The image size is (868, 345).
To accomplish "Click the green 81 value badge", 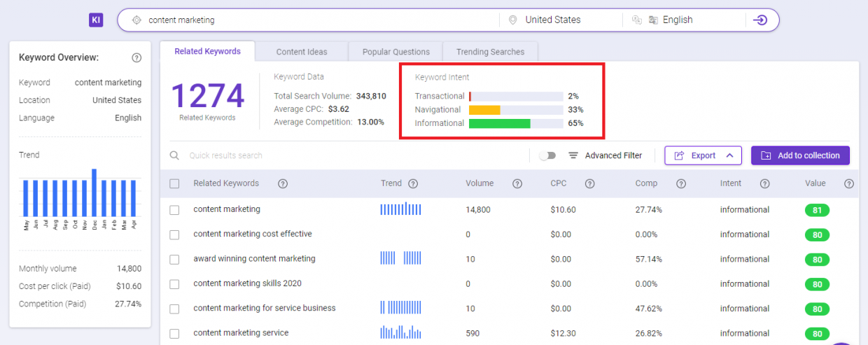I will pos(817,210).
